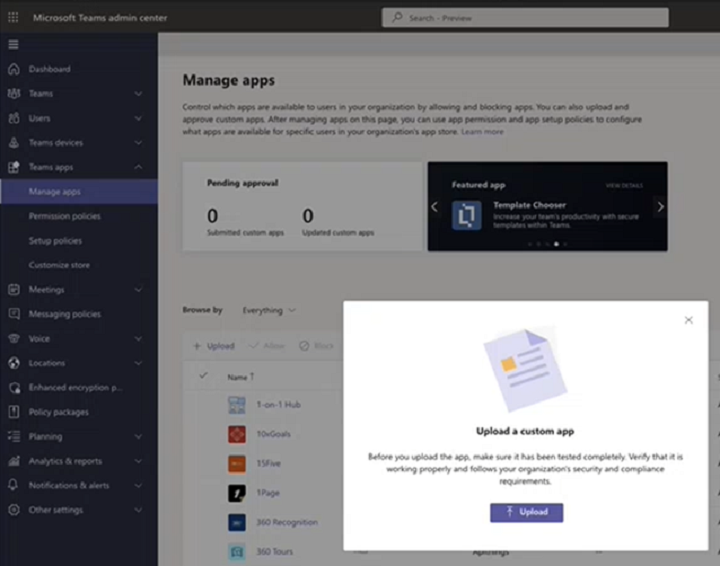Expand the Meetings section chevron
The height and width of the screenshot is (566, 720).
138,290
